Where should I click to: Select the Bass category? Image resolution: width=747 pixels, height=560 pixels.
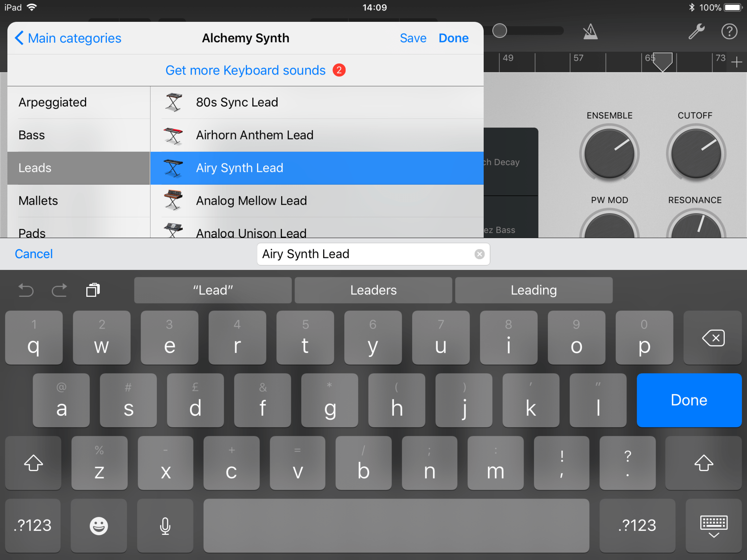(x=32, y=135)
